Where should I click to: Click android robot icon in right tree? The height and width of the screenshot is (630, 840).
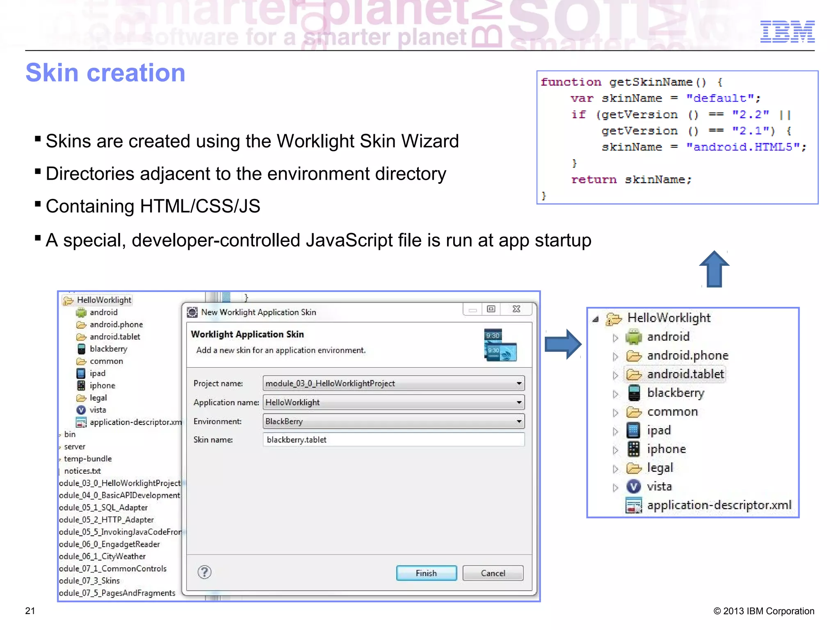(x=634, y=337)
